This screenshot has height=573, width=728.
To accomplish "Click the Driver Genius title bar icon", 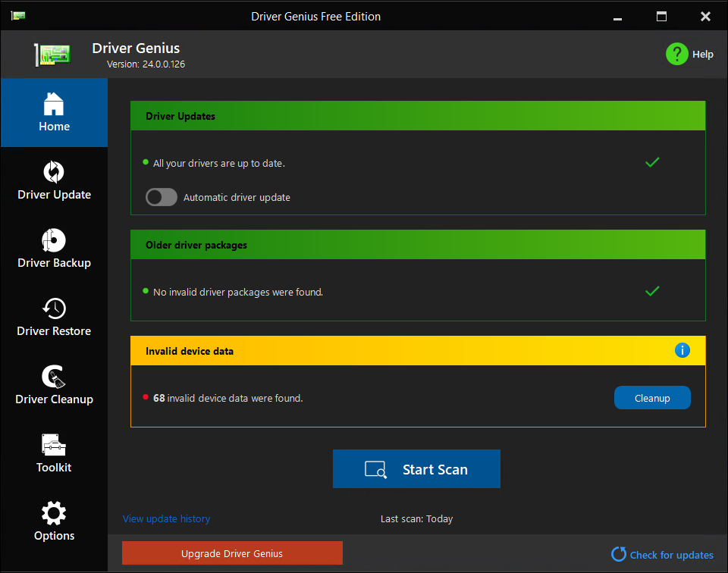I will [18, 15].
